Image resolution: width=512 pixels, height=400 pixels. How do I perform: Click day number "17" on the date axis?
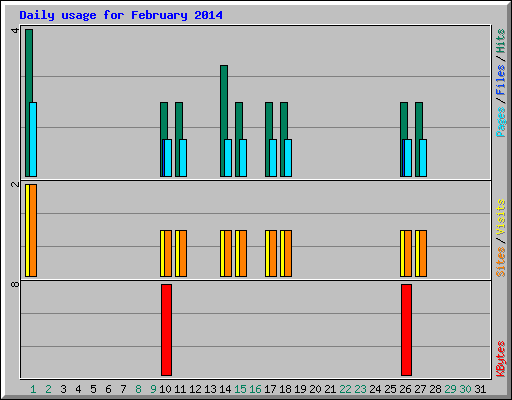click(x=270, y=389)
